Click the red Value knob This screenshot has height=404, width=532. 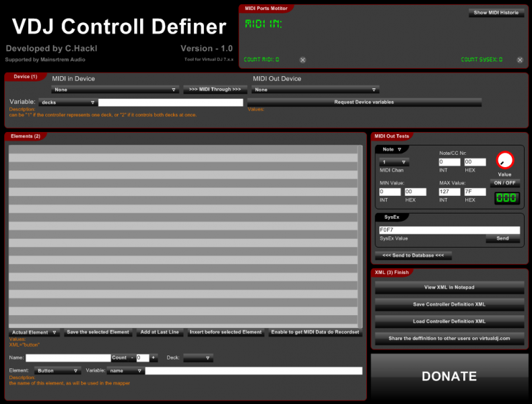pyautogui.click(x=505, y=160)
